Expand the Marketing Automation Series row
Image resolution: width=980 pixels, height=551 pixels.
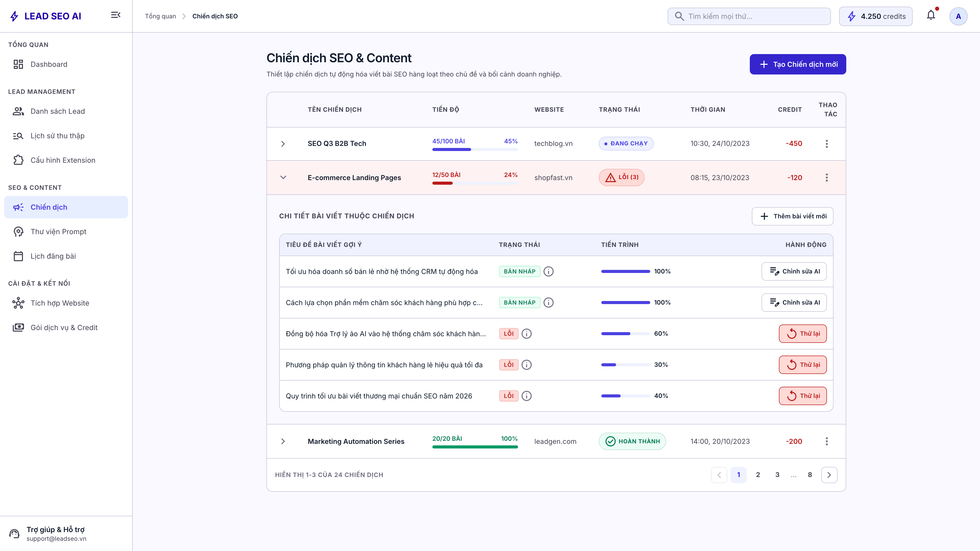tap(283, 442)
